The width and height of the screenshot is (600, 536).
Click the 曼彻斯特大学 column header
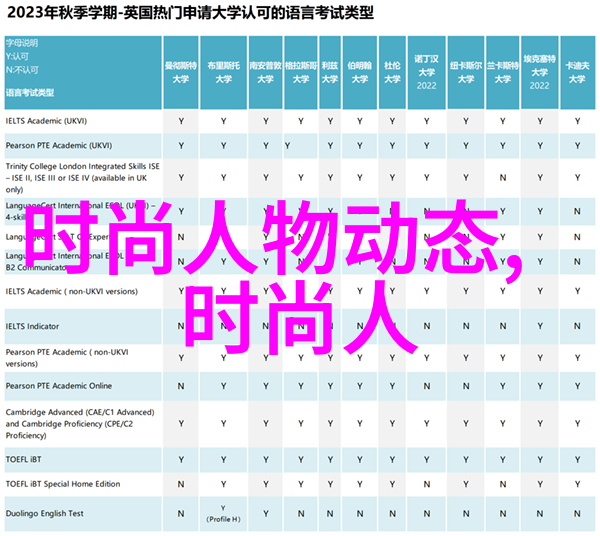[x=181, y=68]
